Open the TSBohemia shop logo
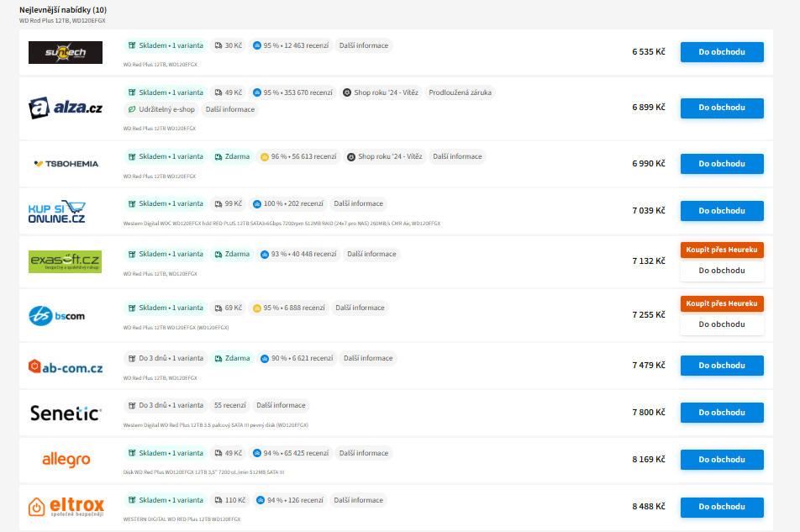Screen dimensions: 800x532 point(66,164)
